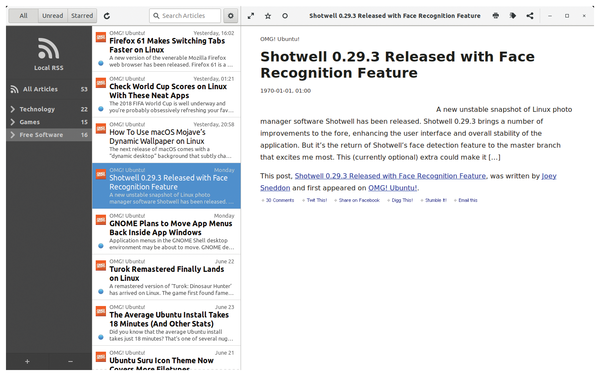Click the All Articles RSS icon
600x376 pixels.
[14, 89]
